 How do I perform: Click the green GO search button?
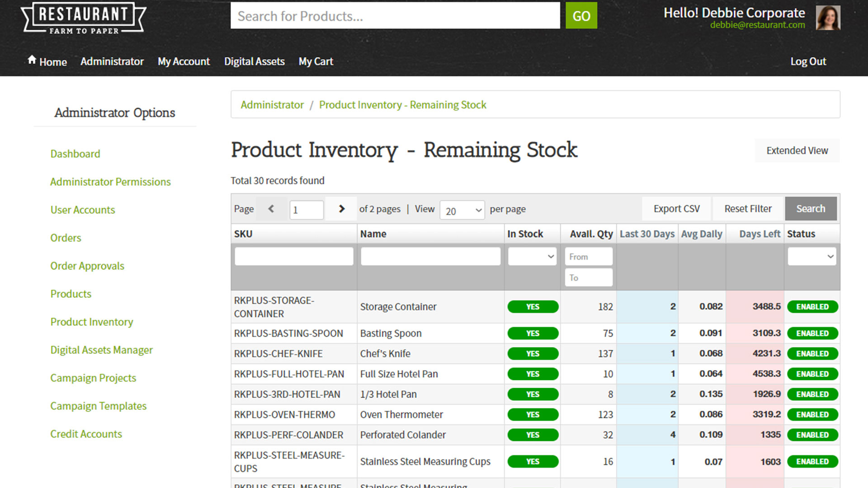coord(581,16)
